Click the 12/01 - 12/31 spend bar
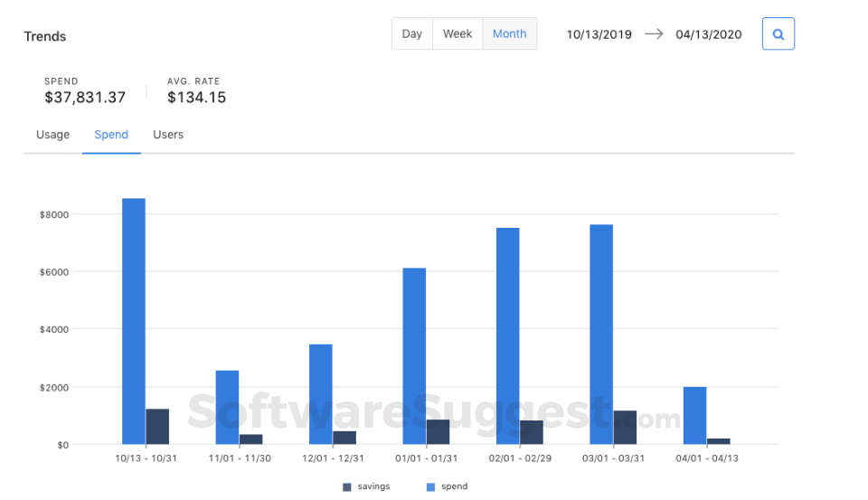This screenshot has width=868, height=500. (321, 394)
